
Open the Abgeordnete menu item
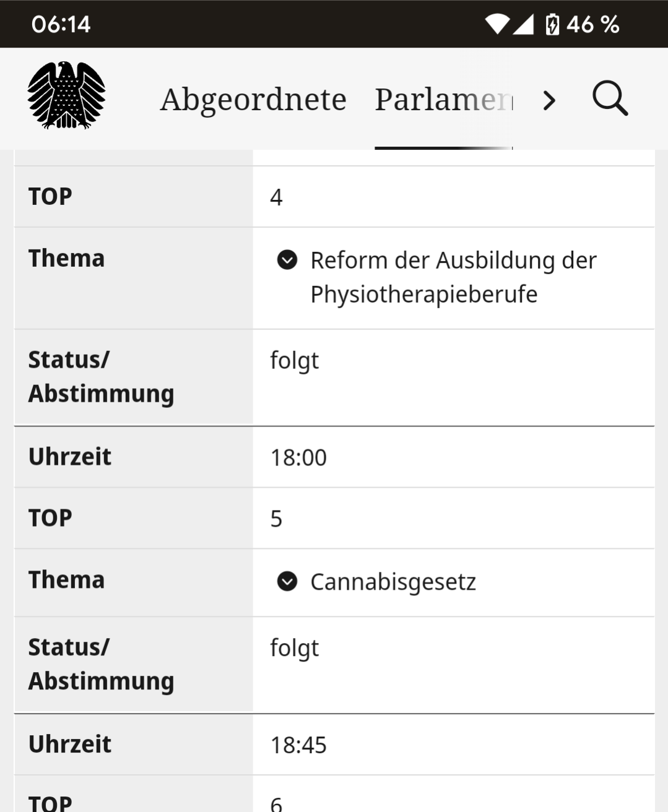[x=253, y=99]
